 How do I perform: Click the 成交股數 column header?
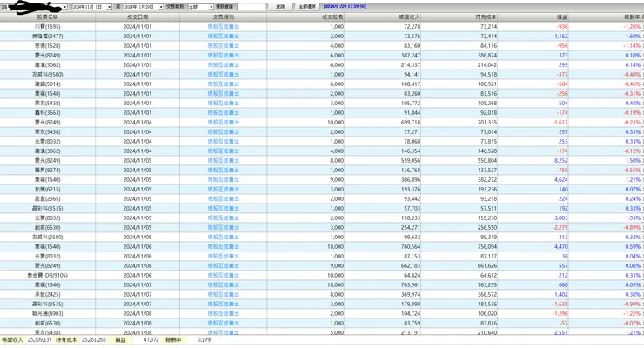click(305, 17)
